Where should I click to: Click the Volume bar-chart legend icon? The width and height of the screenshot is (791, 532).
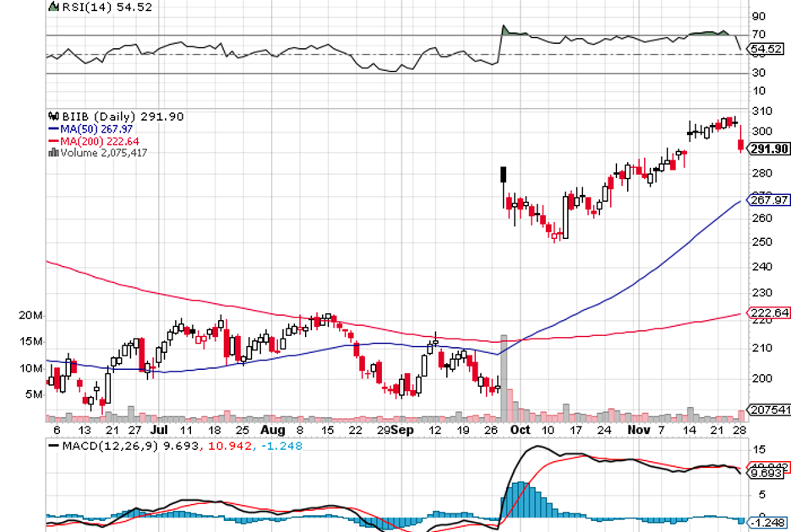pyautogui.click(x=53, y=153)
